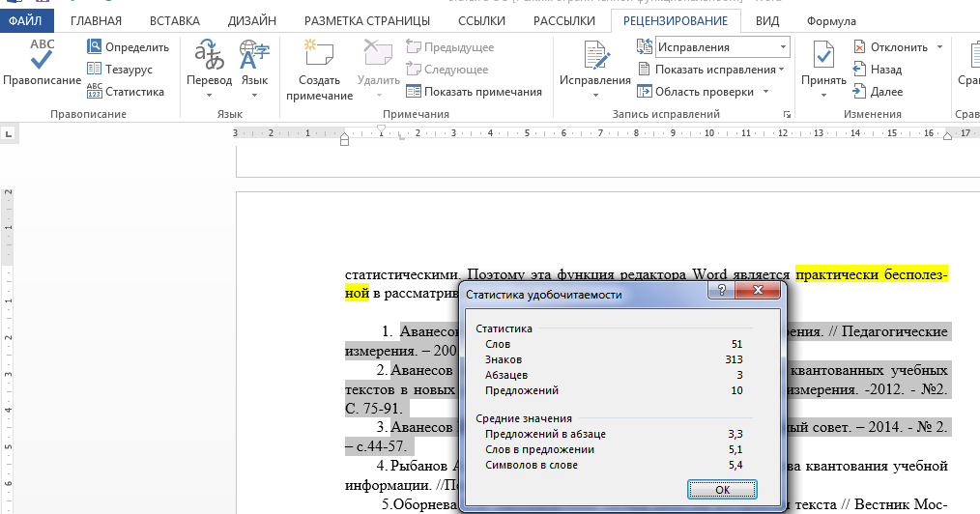The width and height of the screenshot is (980, 514).
Task: Click the Область проверки reviewing pane icon
Action: 645,91
